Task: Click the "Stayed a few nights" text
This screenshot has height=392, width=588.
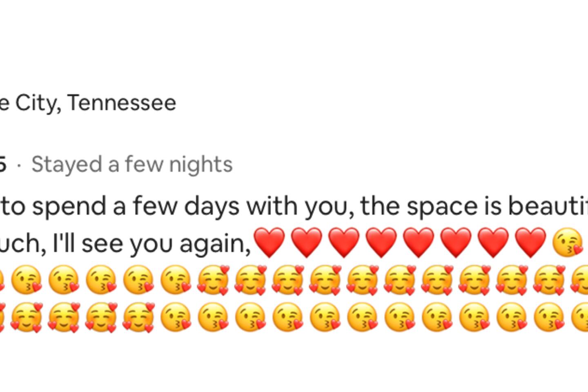Action: tap(132, 165)
